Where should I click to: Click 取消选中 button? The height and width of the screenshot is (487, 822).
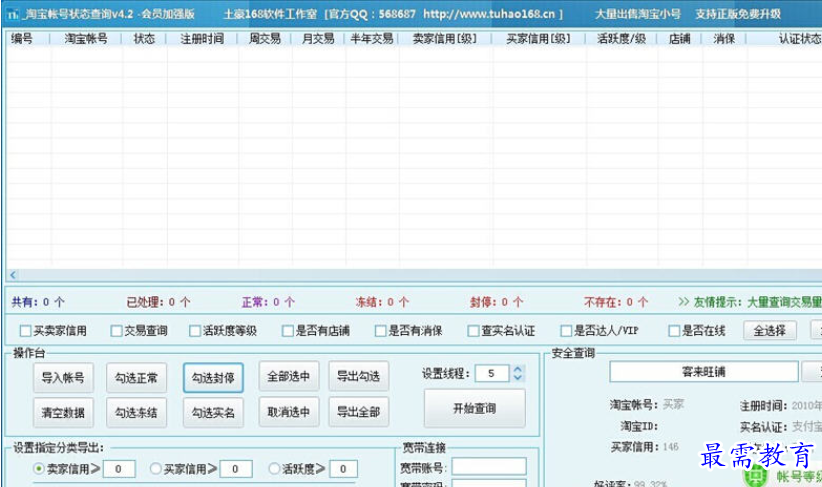coord(288,412)
